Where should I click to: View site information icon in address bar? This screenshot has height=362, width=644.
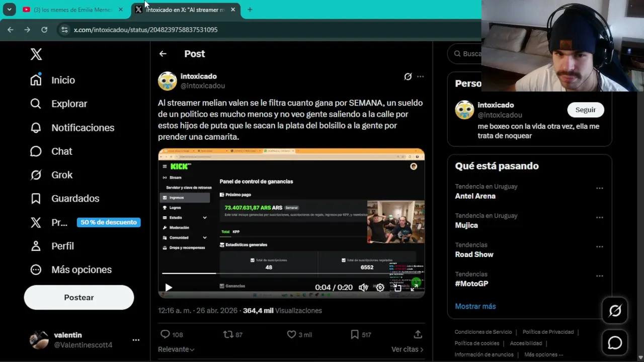point(64,30)
